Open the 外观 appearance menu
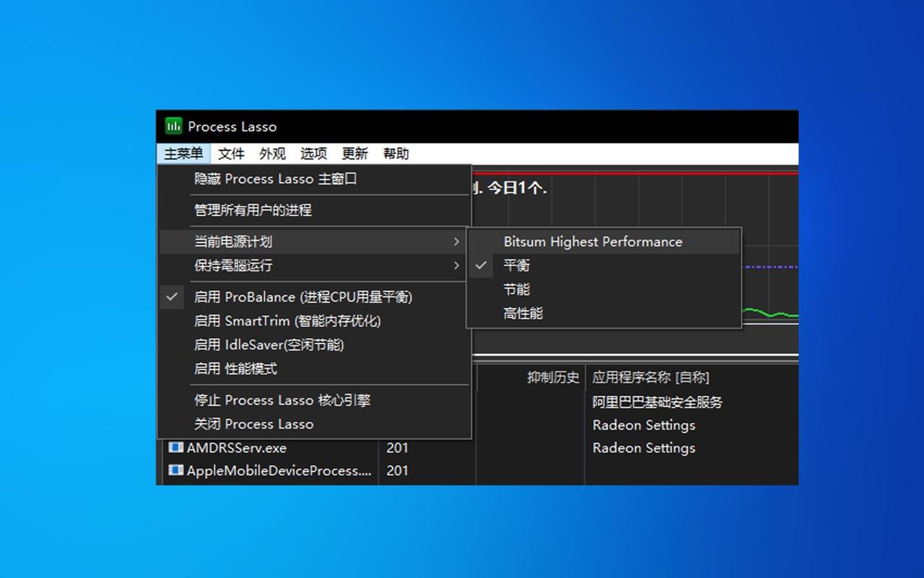924x578 pixels. tap(272, 153)
